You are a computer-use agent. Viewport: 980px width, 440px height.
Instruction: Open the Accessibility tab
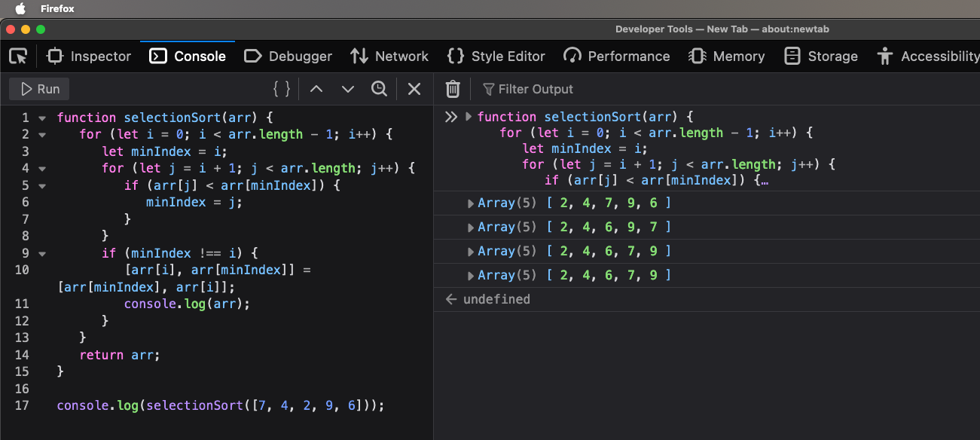[928, 56]
